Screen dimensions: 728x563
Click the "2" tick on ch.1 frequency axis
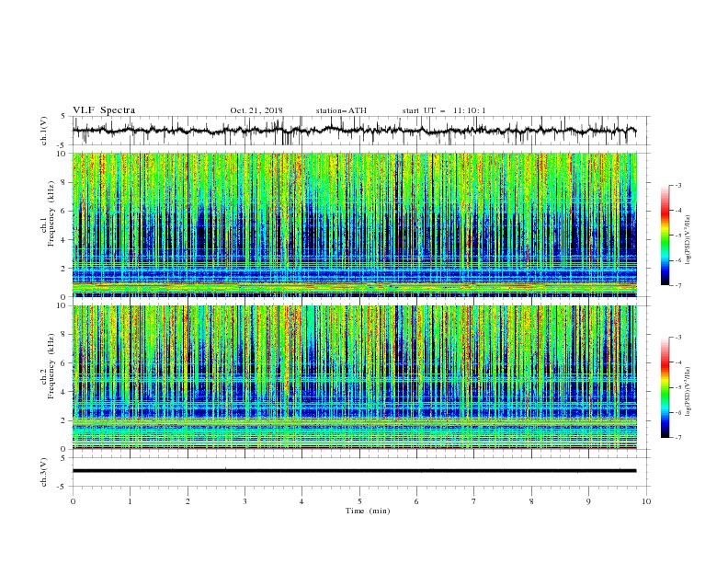coord(64,268)
